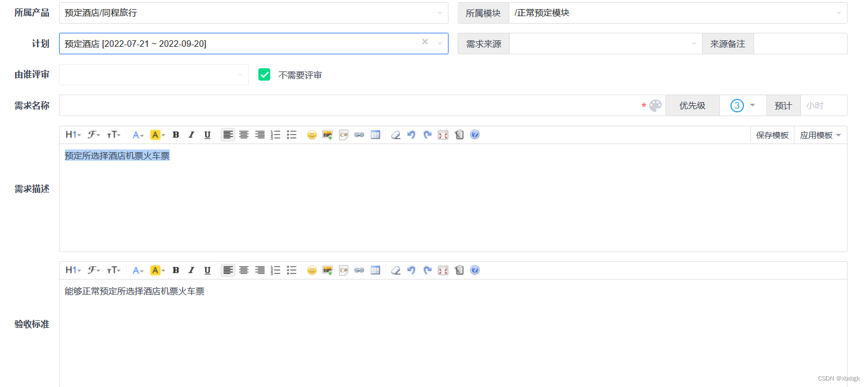The height and width of the screenshot is (387, 868).
Task: Click the selected text 预定所选择酒店机票火车票
Action: [x=117, y=156]
